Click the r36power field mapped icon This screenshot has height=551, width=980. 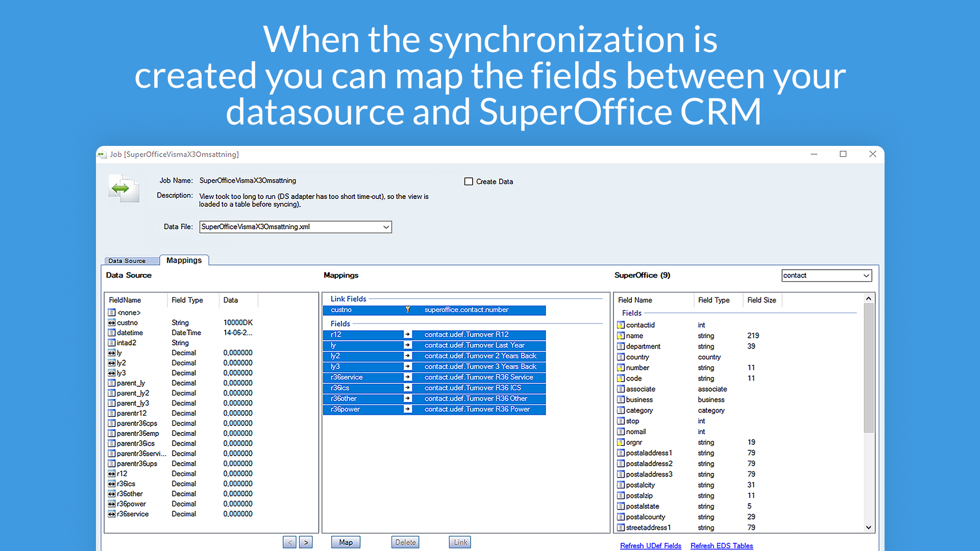tap(112, 504)
